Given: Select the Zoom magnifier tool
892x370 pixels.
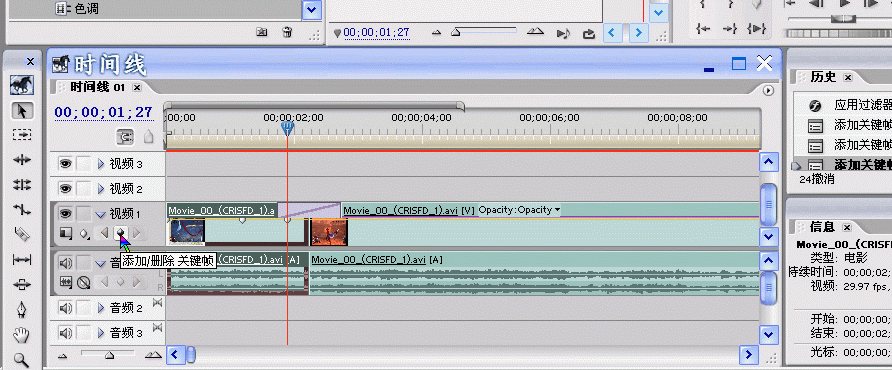Looking at the screenshot, I should coord(22,359).
